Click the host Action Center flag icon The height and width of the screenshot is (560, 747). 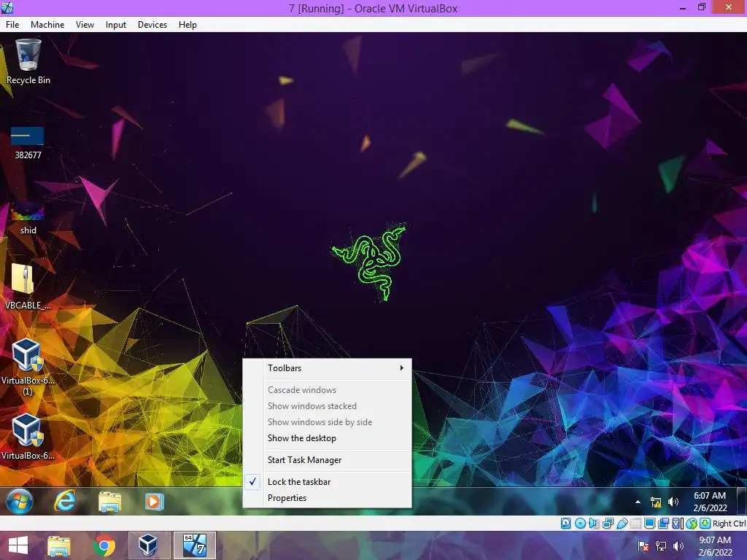point(643,545)
